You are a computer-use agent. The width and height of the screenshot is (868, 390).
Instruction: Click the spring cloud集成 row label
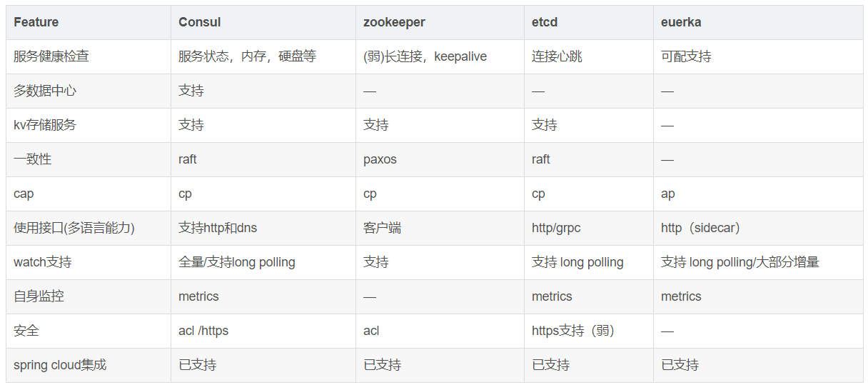pos(60,365)
